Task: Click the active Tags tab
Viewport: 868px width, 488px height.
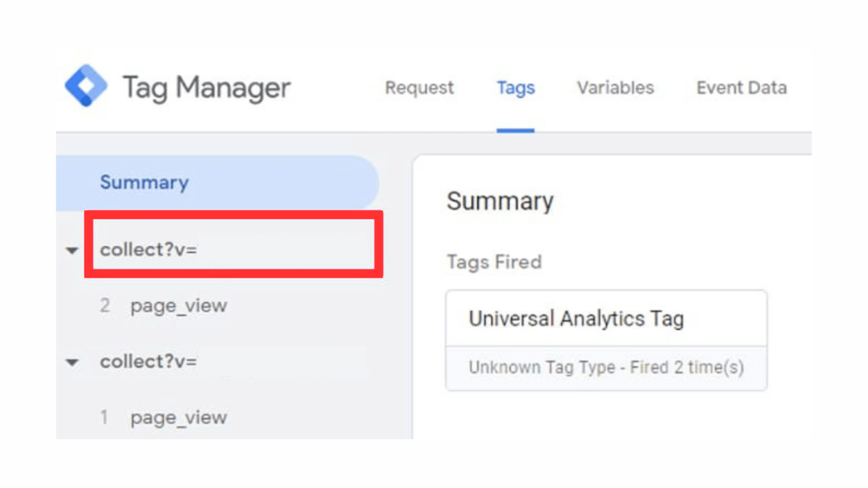Action: point(515,88)
